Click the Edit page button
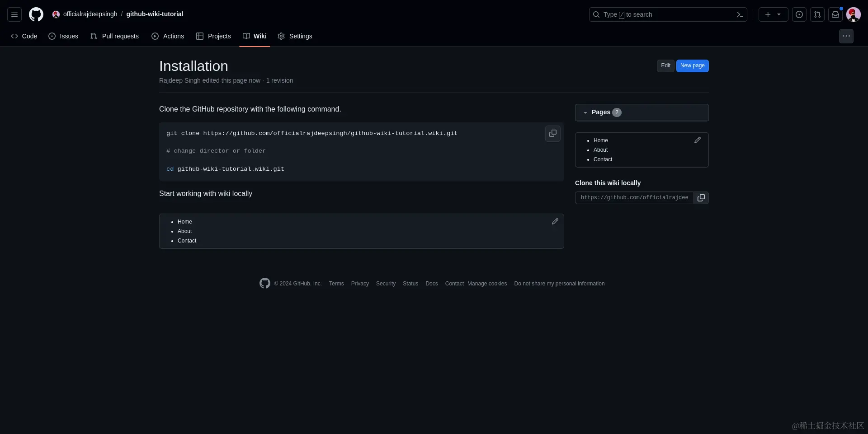 [665, 66]
